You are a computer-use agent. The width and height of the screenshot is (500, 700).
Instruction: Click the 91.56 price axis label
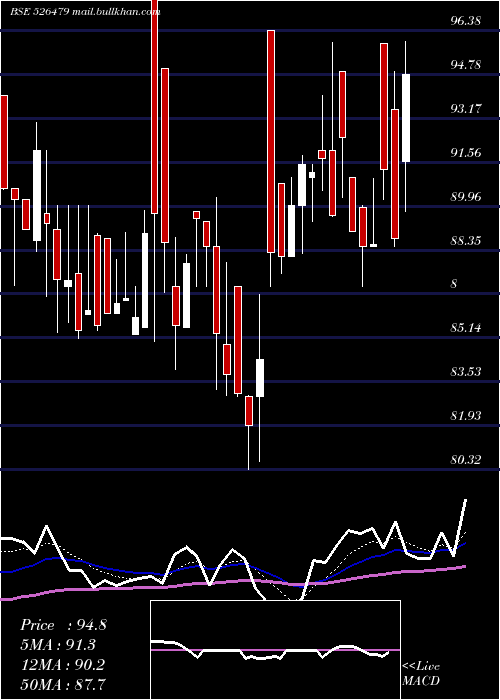[x=466, y=153]
